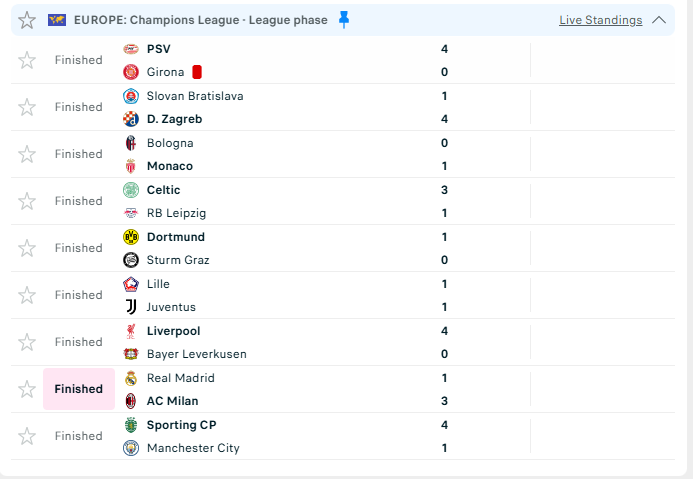Open the Champions League - League phase title

(201, 20)
